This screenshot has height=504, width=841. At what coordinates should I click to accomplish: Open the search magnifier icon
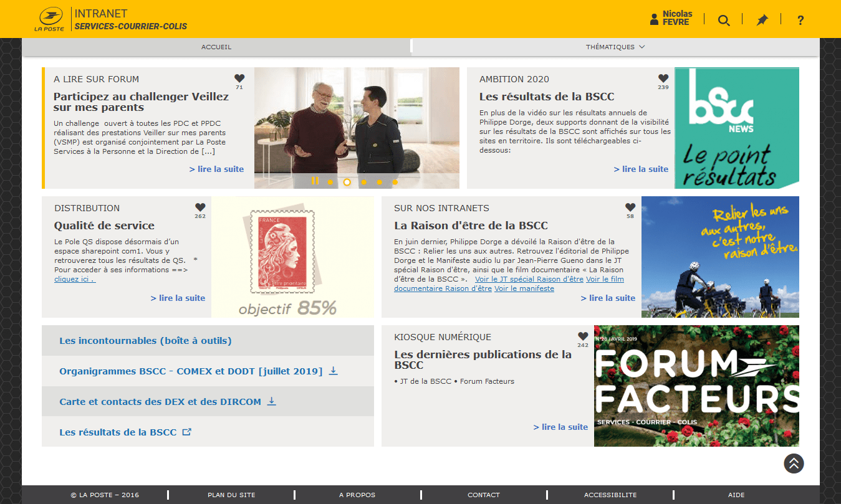[x=723, y=20]
